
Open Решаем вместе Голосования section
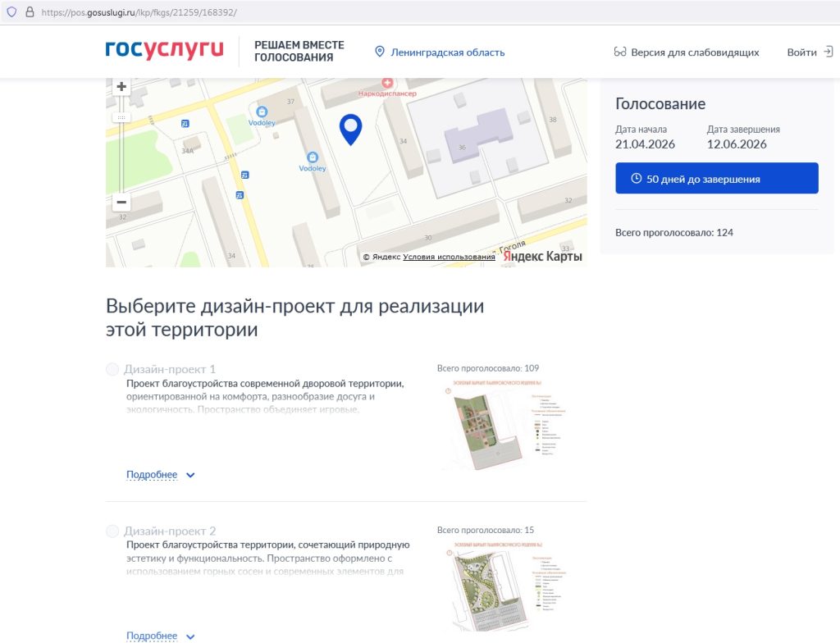coord(299,51)
